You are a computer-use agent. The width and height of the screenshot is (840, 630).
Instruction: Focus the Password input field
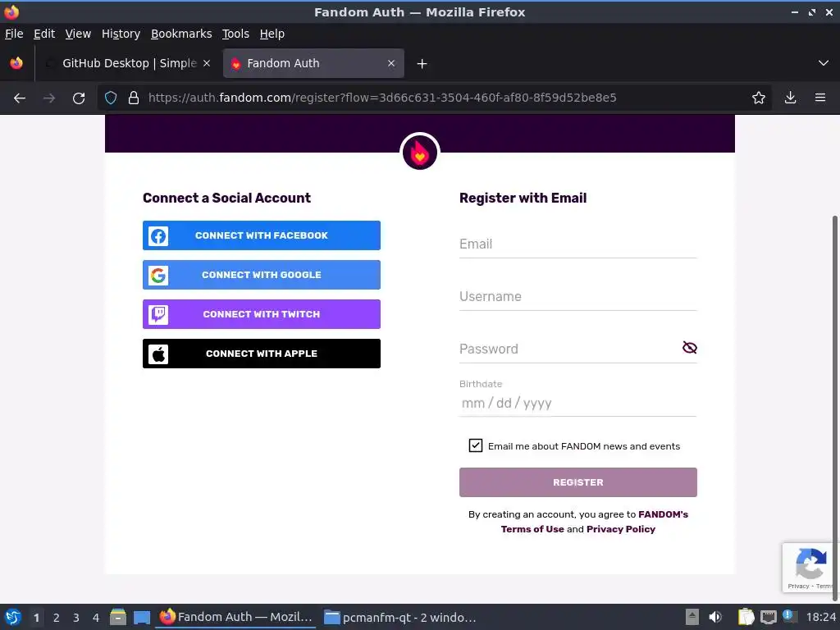pyautogui.click(x=569, y=349)
